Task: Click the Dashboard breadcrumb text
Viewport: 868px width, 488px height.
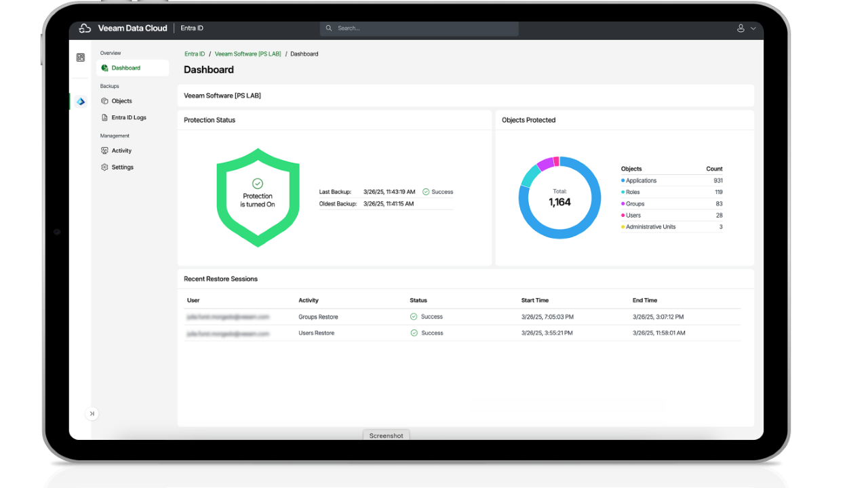Action: (304, 54)
